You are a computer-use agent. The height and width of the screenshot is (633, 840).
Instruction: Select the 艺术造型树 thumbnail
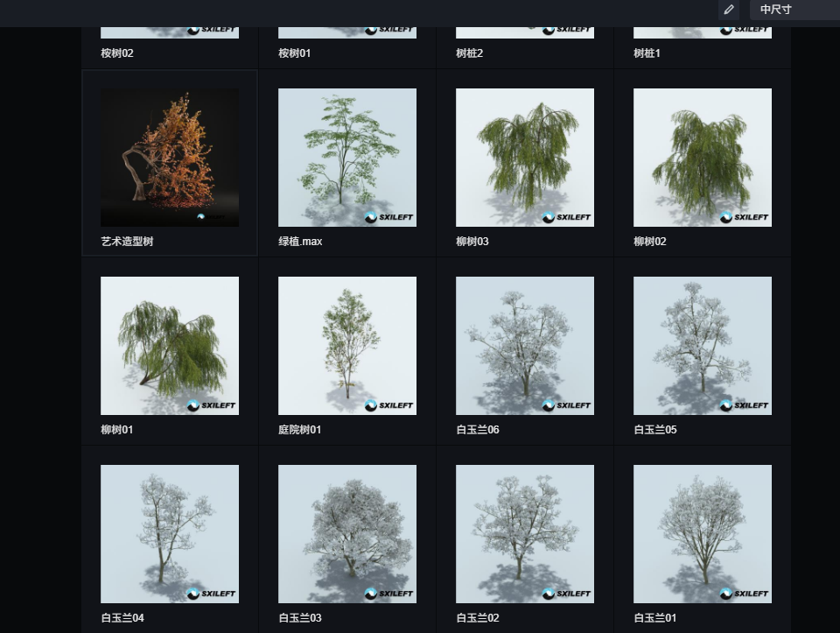click(170, 158)
